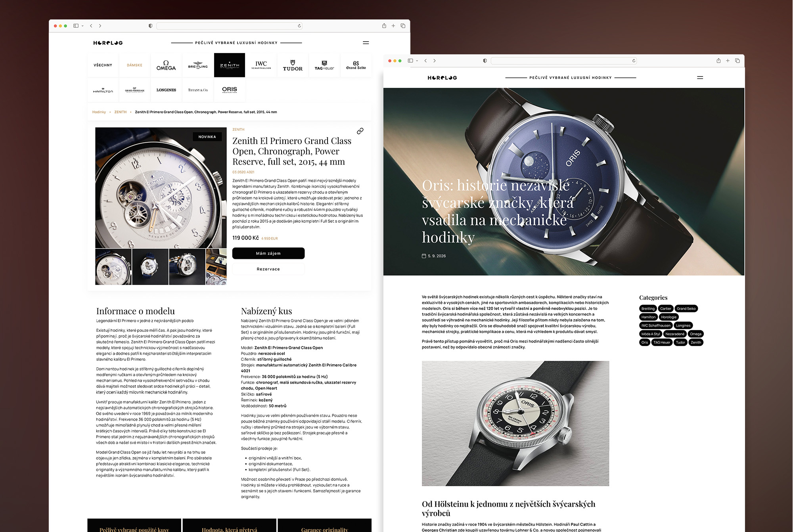
Task: Click Hamilton category tag
Action: point(648,317)
